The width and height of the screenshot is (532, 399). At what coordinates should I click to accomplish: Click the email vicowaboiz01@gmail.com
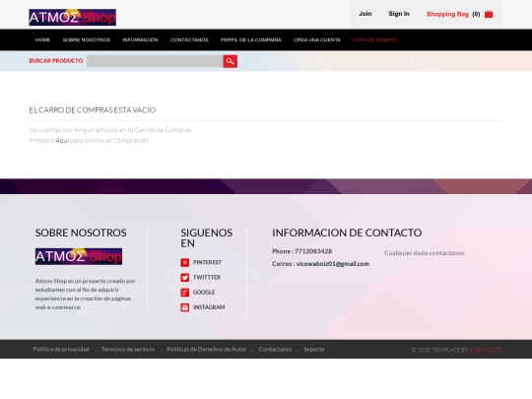[x=333, y=264]
